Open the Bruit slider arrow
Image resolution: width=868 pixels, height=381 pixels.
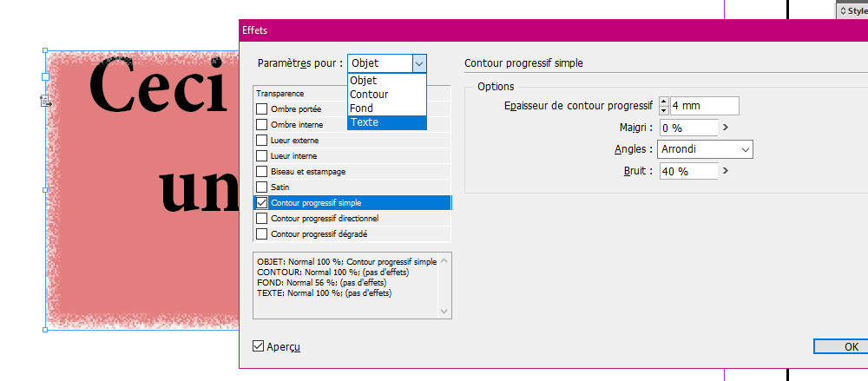pos(726,171)
